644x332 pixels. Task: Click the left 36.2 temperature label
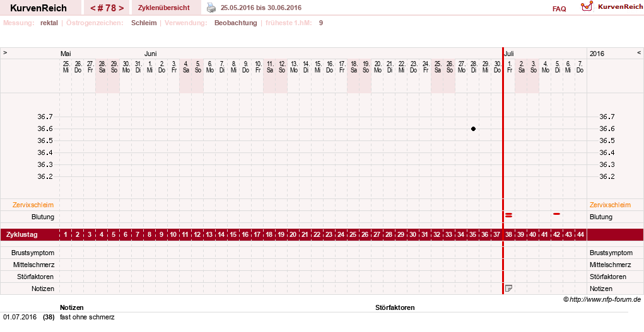[x=45, y=176]
